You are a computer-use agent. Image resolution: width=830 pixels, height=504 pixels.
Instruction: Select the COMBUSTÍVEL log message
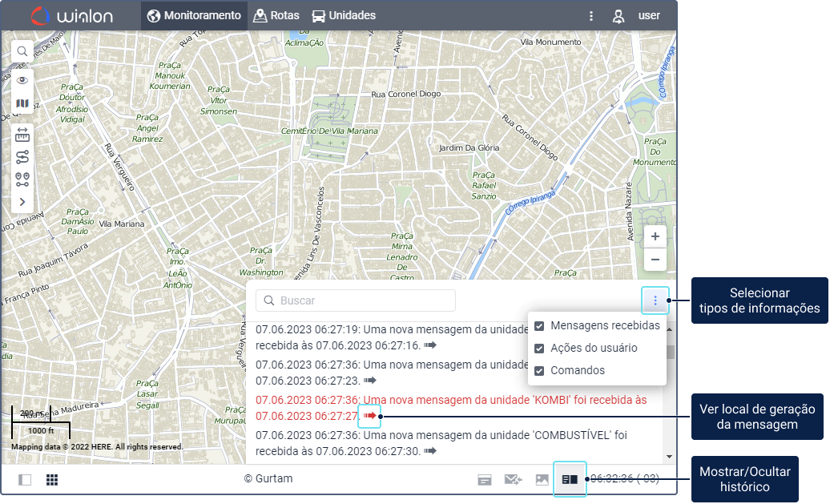point(441,443)
